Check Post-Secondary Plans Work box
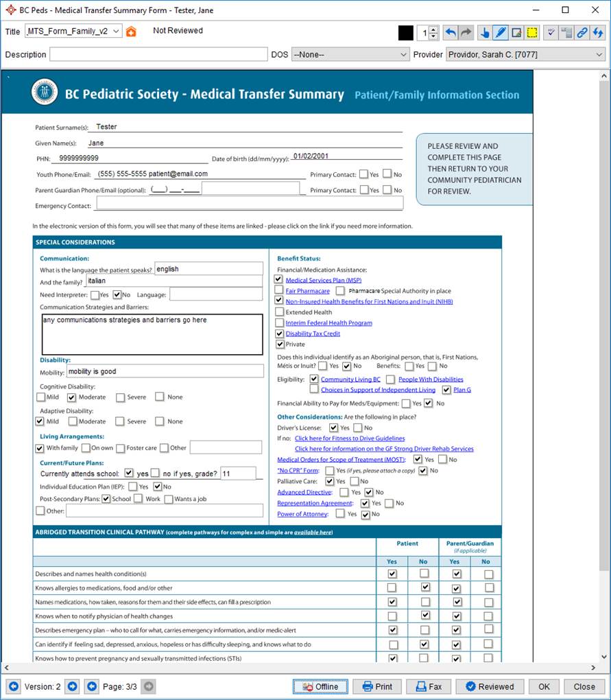611x700 pixels. 139,498
